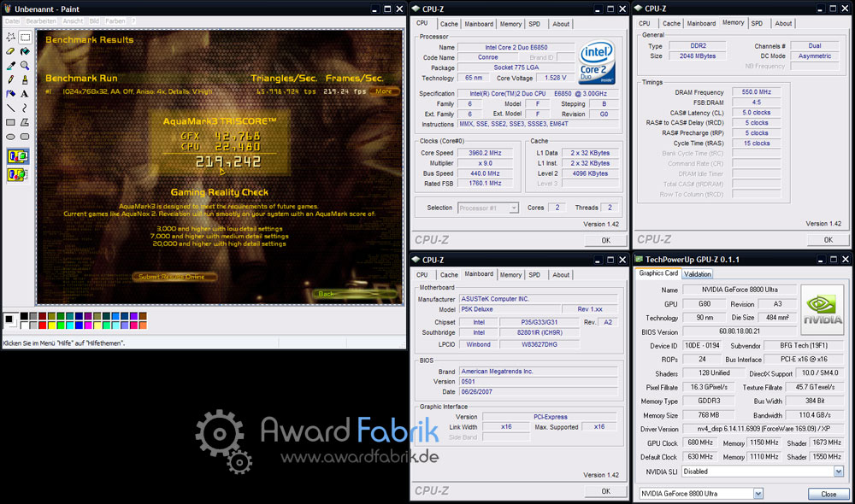Image resolution: width=855 pixels, height=504 pixels.
Task: Click the Intel Core 2 Duo logo
Action: coord(597,62)
